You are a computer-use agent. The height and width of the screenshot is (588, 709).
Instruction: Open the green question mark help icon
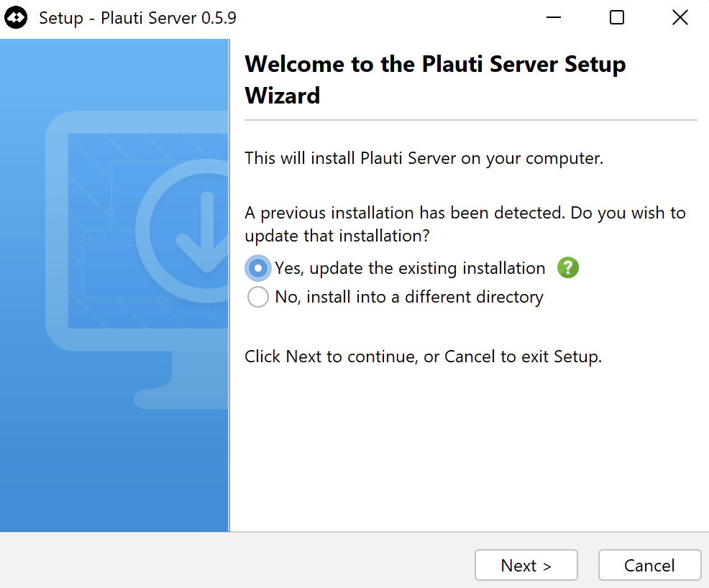568,267
